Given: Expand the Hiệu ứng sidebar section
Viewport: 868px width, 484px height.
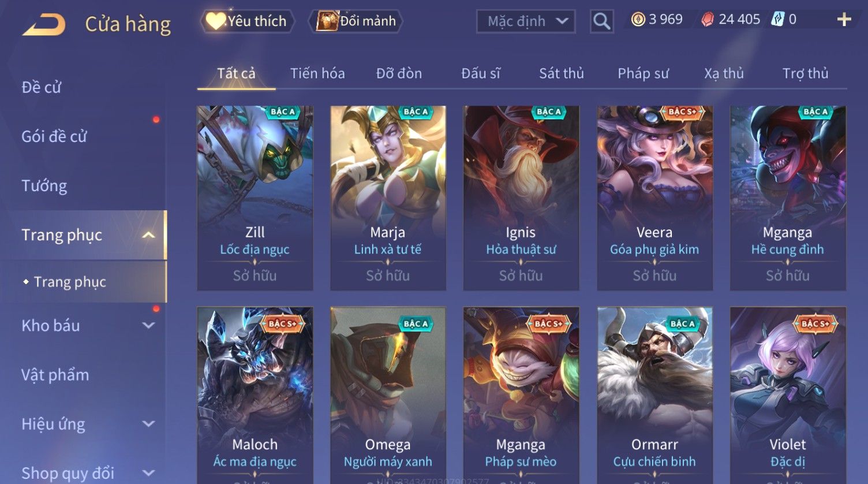Looking at the screenshot, I should 148,424.
